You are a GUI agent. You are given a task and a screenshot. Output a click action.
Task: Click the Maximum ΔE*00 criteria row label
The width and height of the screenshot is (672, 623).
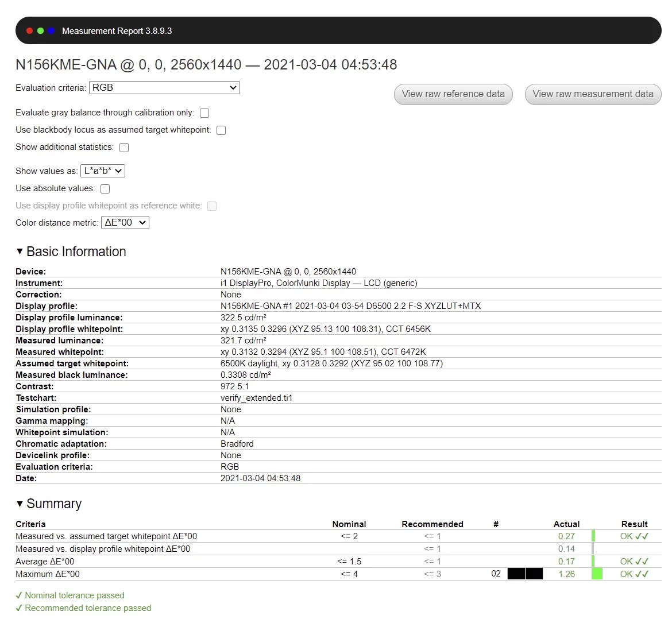(x=48, y=574)
